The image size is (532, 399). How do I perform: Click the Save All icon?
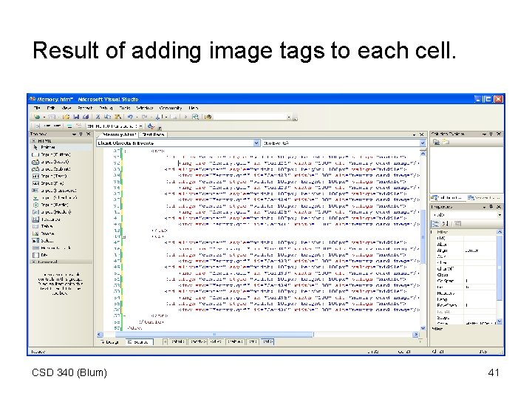click(x=86, y=117)
